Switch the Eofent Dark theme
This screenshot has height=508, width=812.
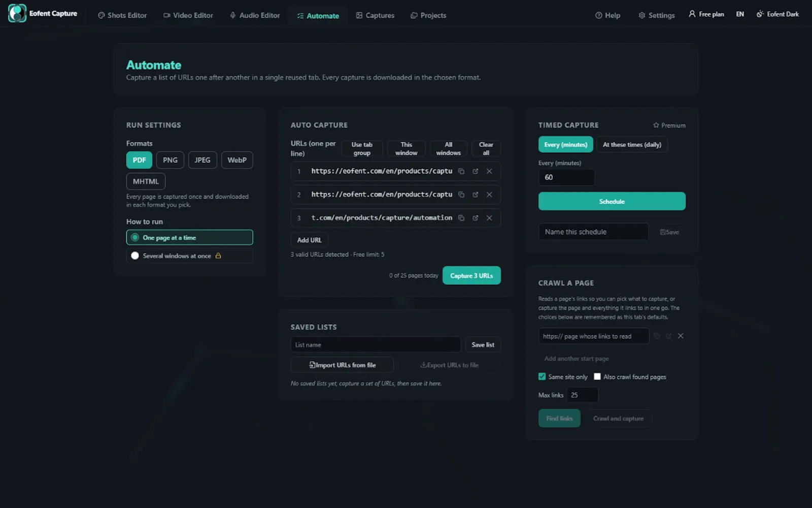[x=777, y=14]
